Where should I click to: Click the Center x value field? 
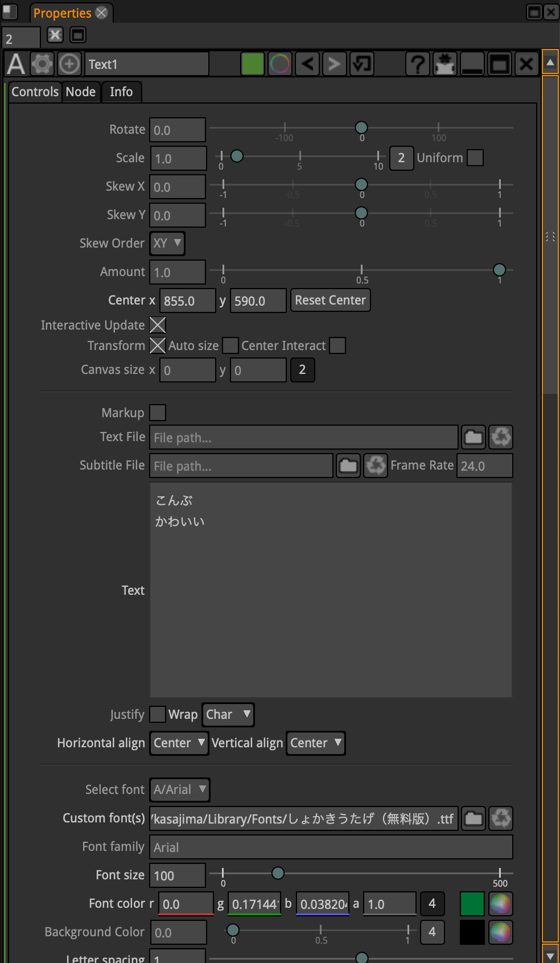pos(188,301)
